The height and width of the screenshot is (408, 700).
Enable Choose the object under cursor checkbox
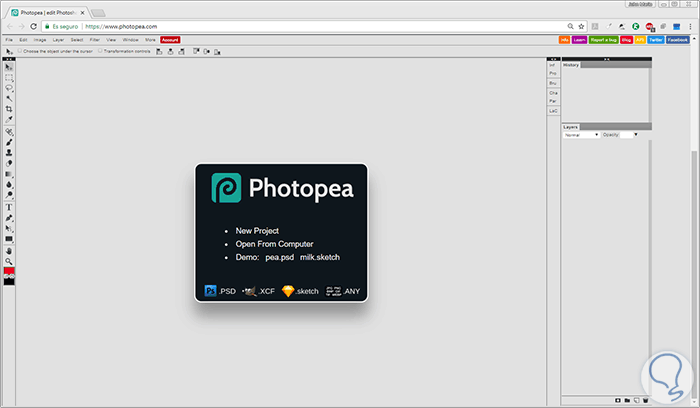pyautogui.click(x=20, y=51)
